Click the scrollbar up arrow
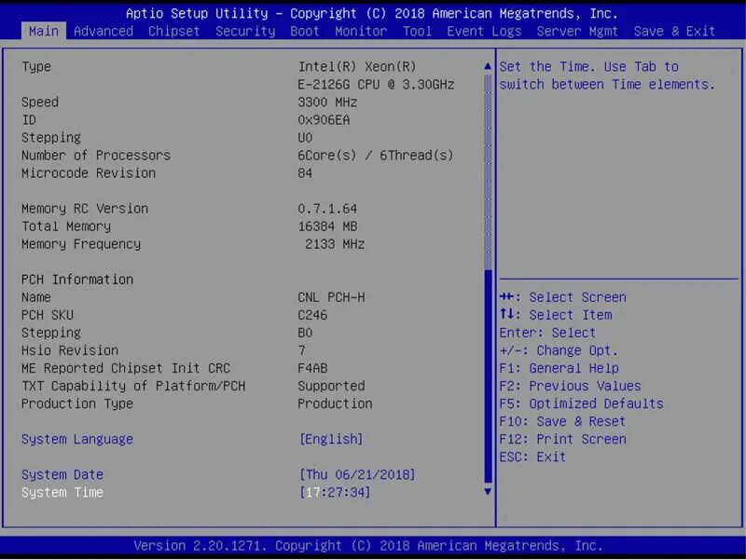This screenshot has height=560, width=746. pyautogui.click(x=488, y=66)
